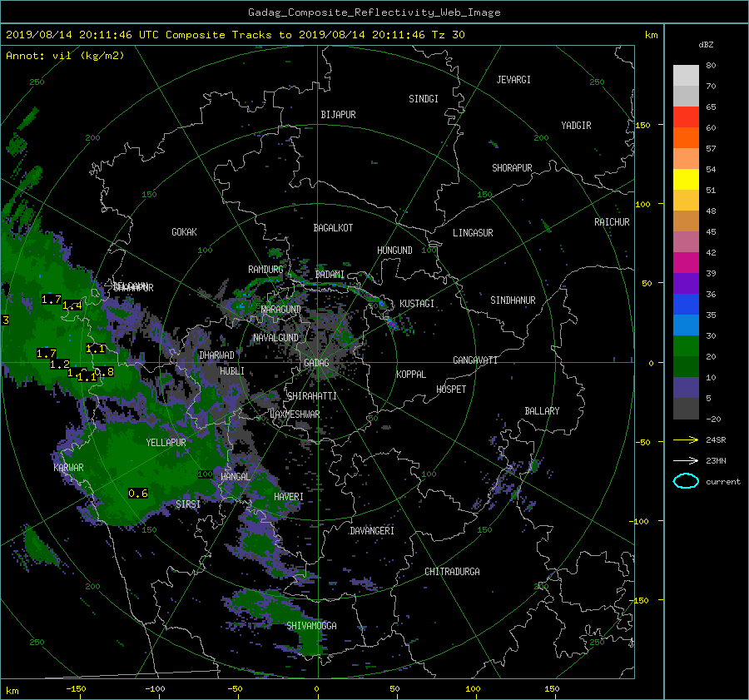Click the DHARWAD city label
Image resolution: width=749 pixels, height=700 pixels.
(216, 355)
